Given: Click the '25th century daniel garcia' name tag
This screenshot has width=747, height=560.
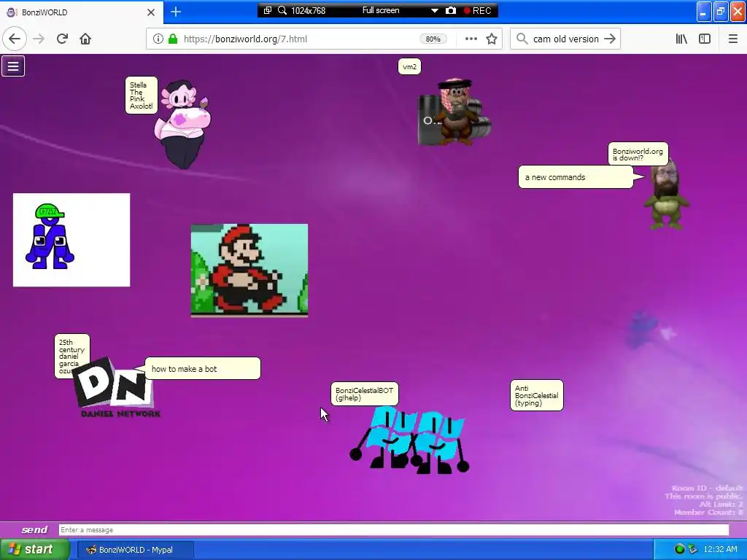Looking at the screenshot, I should pyautogui.click(x=72, y=356).
